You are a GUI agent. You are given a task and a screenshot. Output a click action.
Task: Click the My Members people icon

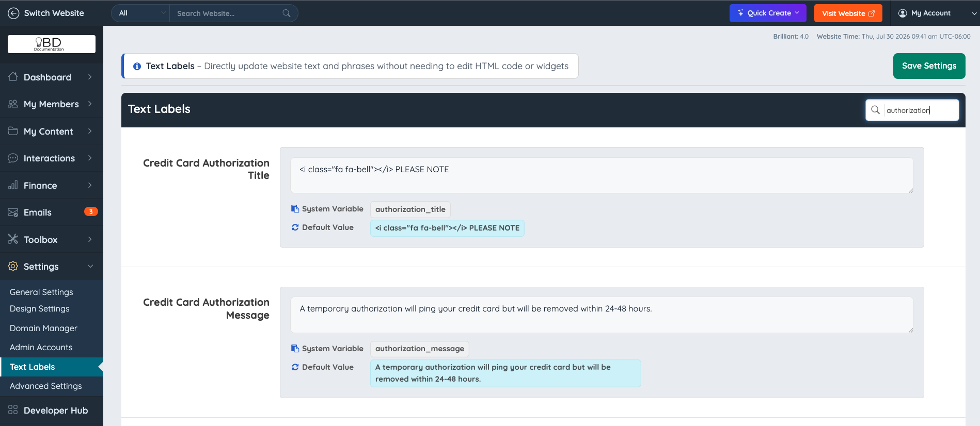[x=13, y=104]
